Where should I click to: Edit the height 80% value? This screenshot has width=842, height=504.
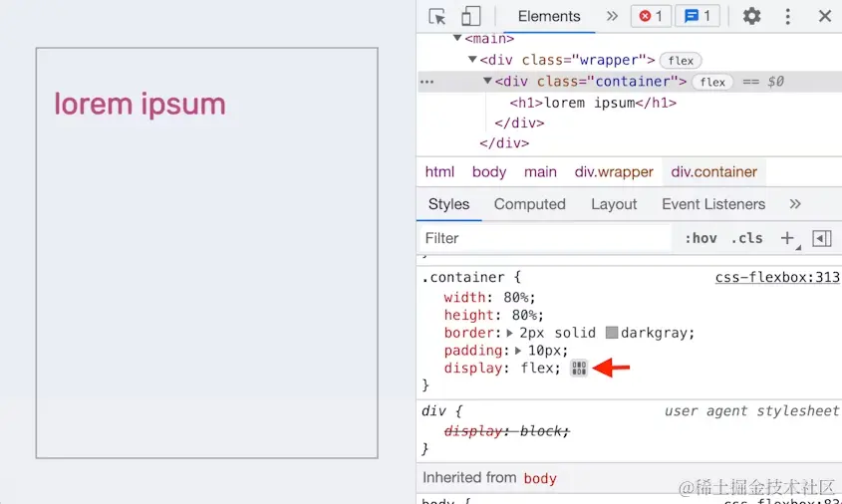[x=523, y=315]
